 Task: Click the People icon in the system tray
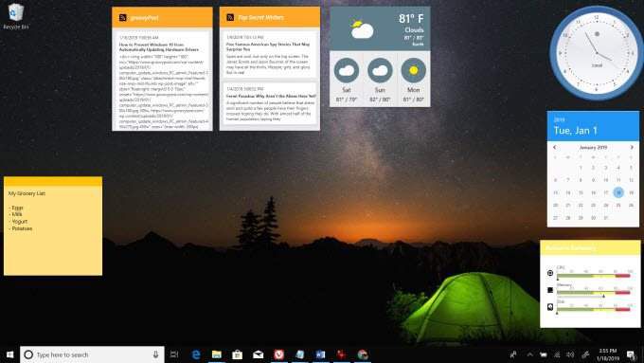[x=513, y=354]
